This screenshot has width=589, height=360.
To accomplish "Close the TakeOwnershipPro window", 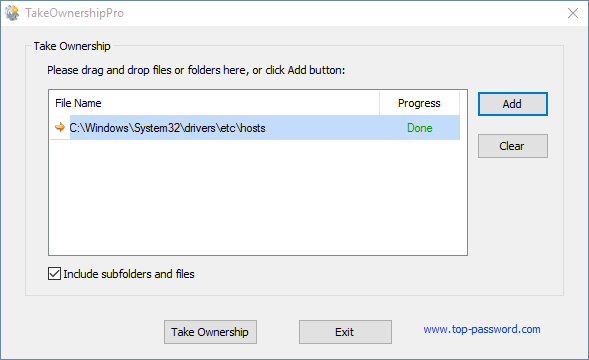I will pyautogui.click(x=573, y=13).
